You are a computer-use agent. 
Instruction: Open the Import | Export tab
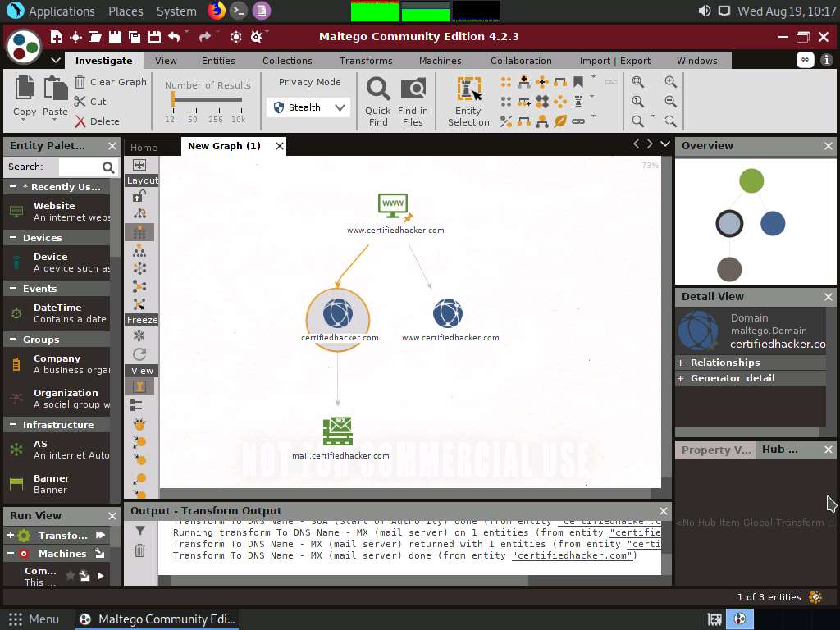pyautogui.click(x=615, y=61)
